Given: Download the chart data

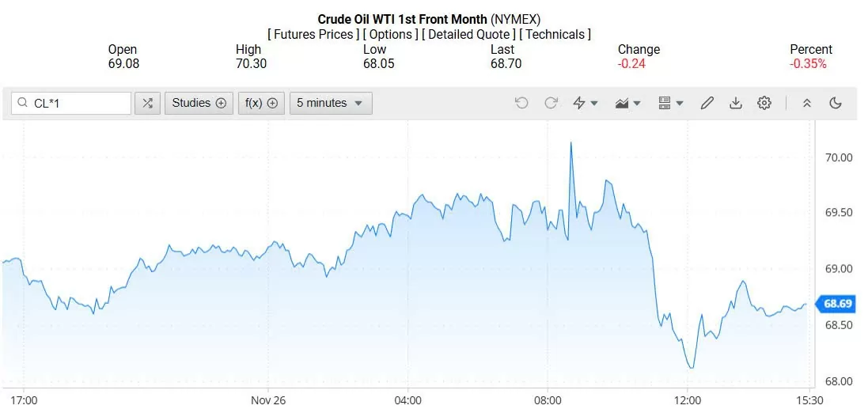Looking at the screenshot, I should [736, 103].
